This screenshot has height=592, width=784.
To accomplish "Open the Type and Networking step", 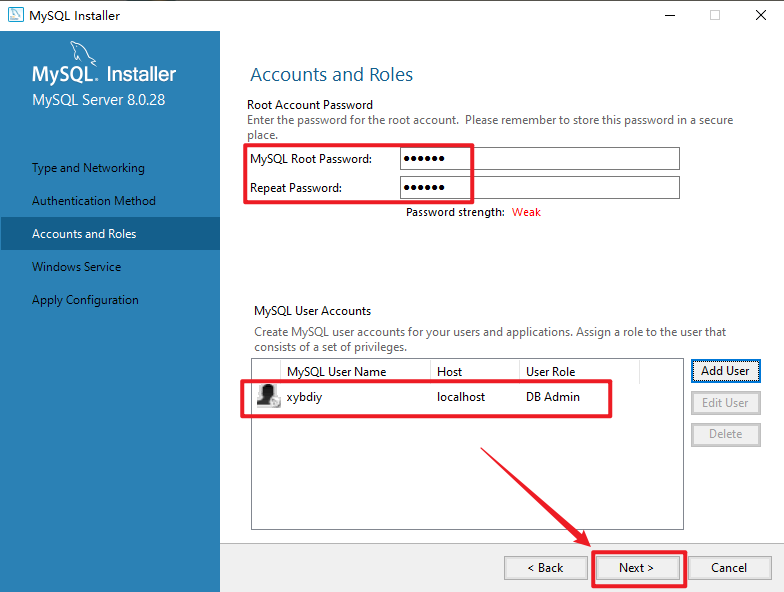I will point(88,168).
